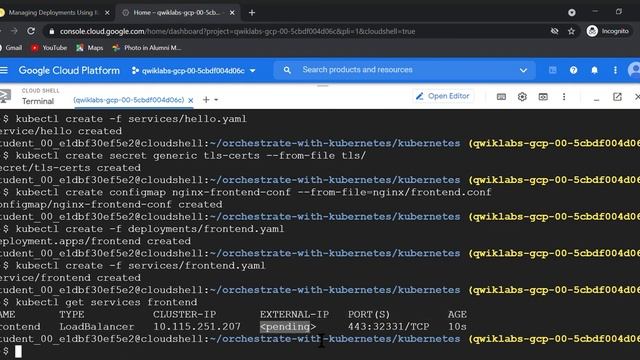640x360 pixels.
Task: Toggle the Activate Cloud Shell icon
Action: (x=552, y=70)
